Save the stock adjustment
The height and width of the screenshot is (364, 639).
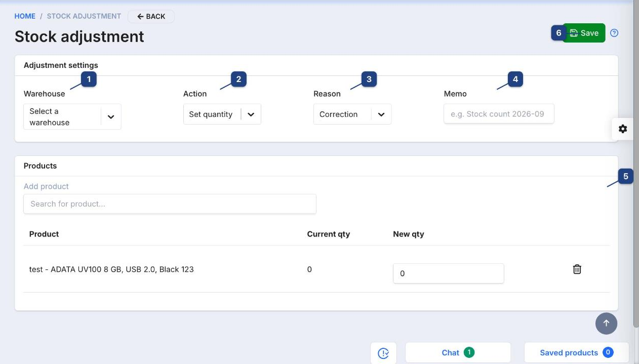coord(584,33)
